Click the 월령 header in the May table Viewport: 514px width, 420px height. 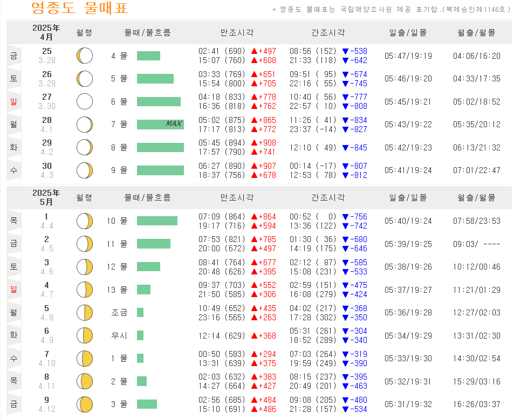tap(84, 197)
